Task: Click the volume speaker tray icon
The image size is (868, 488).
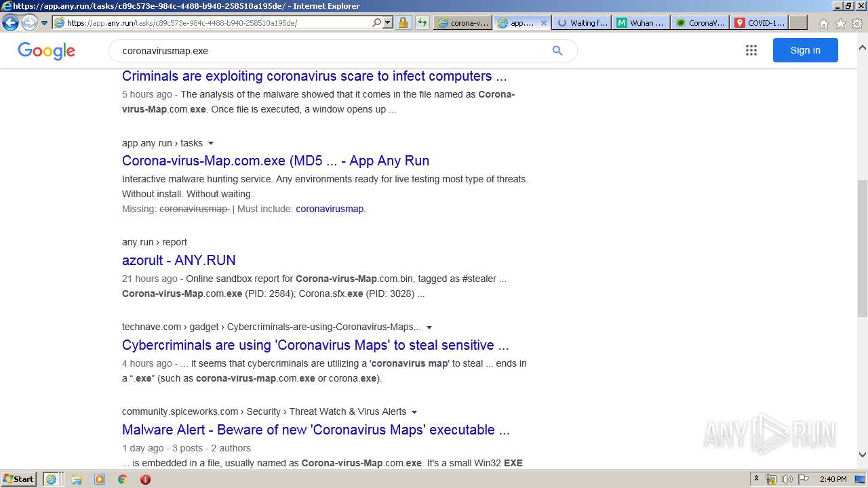Action: pyautogui.click(x=787, y=479)
